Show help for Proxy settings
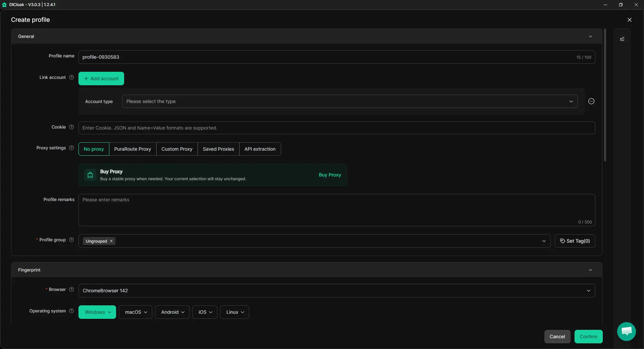Screen dimensions: 644x349 click(x=71, y=148)
